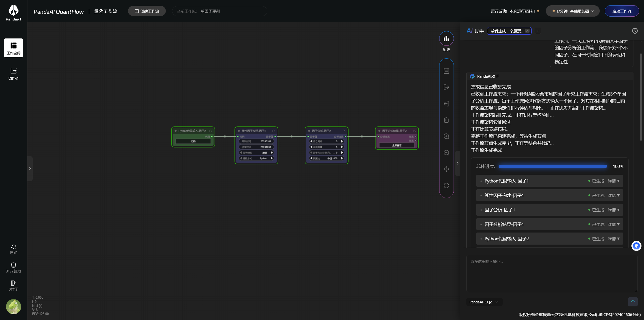644x320 pixels.
Task: Open edit icon on 因子分析结果-因子2 node
Action: coord(414,131)
